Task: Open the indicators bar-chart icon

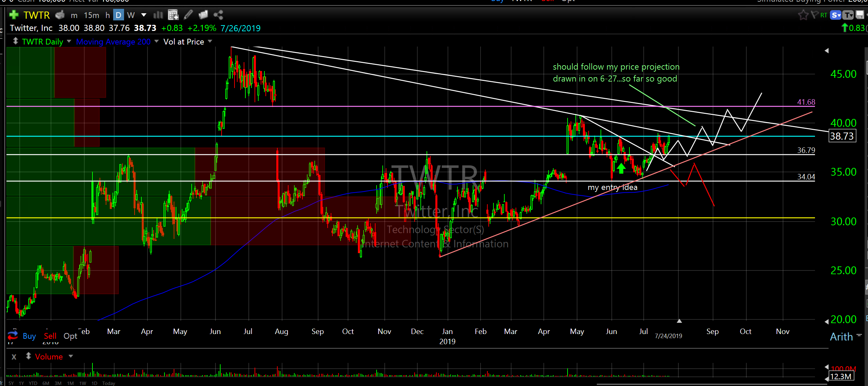Action: [x=158, y=15]
